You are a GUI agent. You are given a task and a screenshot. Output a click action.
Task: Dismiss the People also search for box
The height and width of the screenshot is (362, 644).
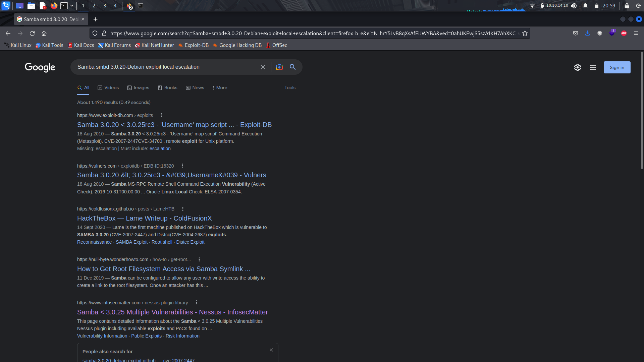(x=271, y=350)
